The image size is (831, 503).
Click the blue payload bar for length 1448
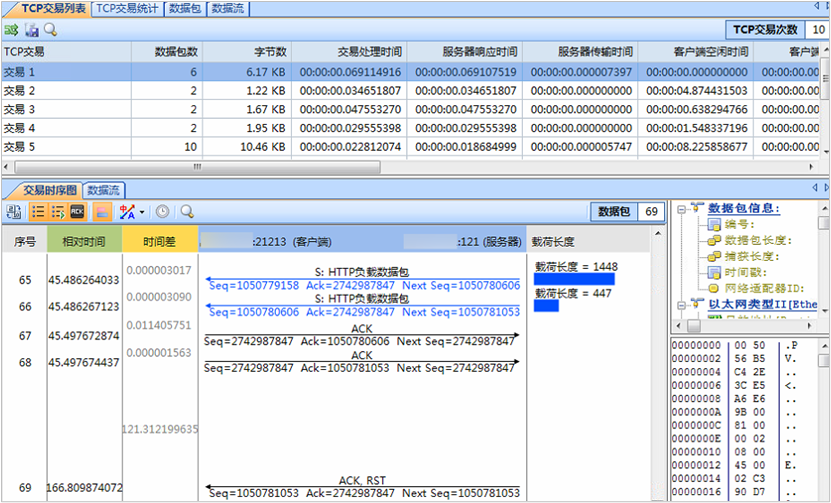[573, 279]
